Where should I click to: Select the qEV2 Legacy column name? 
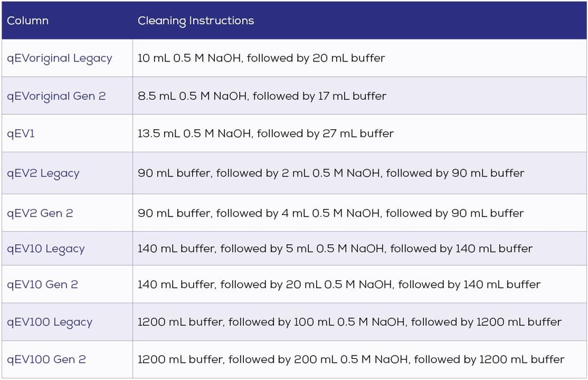pyautogui.click(x=43, y=173)
